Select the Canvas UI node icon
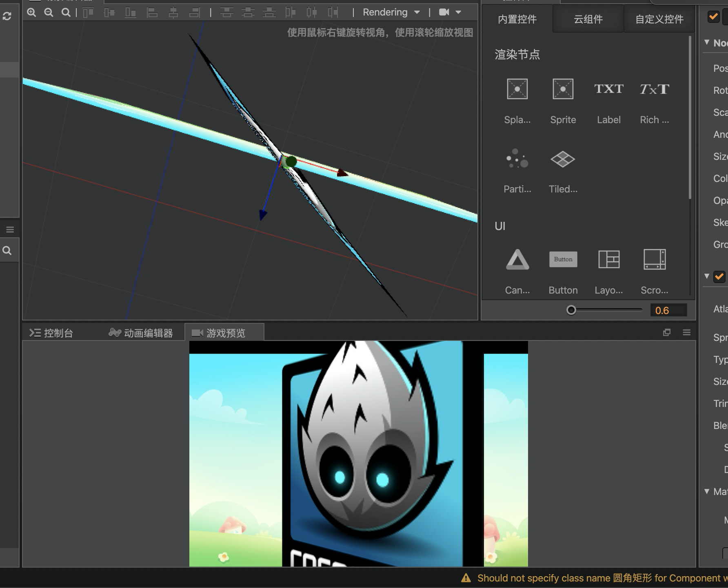The width and height of the screenshot is (728, 588). click(x=517, y=259)
